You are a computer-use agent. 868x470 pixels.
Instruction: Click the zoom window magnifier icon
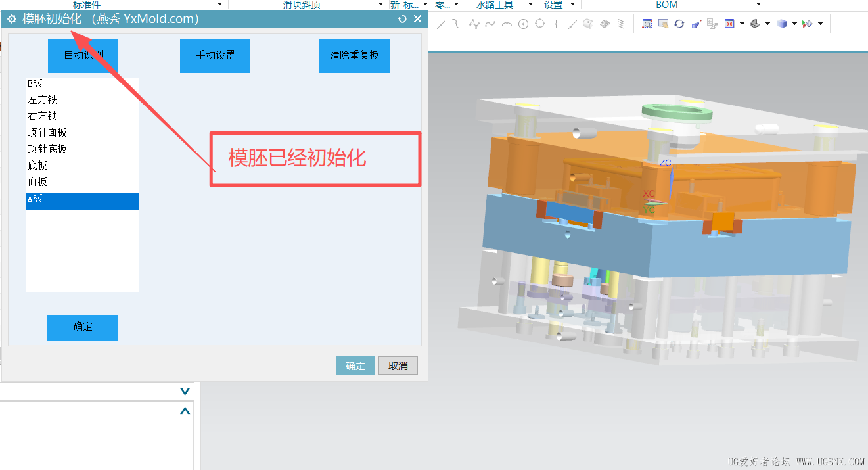pyautogui.click(x=647, y=24)
